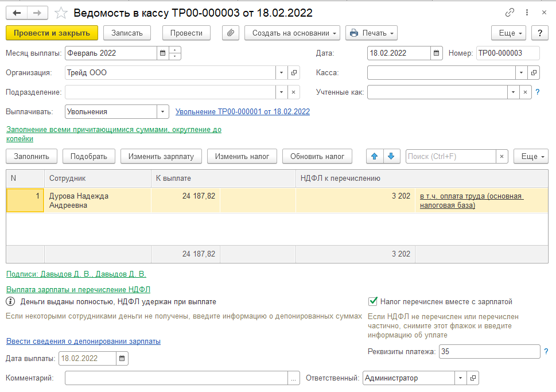Open the Организация record via open-form icon
The height and width of the screenshot is (392, 556).
[x=294, y=73]
